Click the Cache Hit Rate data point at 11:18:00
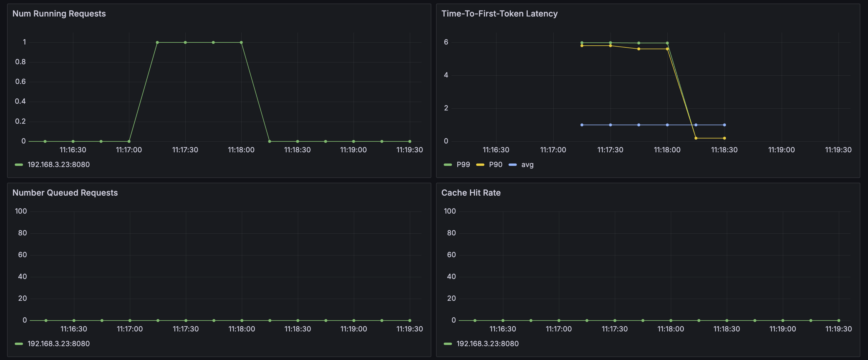 [x=671, y=321]
